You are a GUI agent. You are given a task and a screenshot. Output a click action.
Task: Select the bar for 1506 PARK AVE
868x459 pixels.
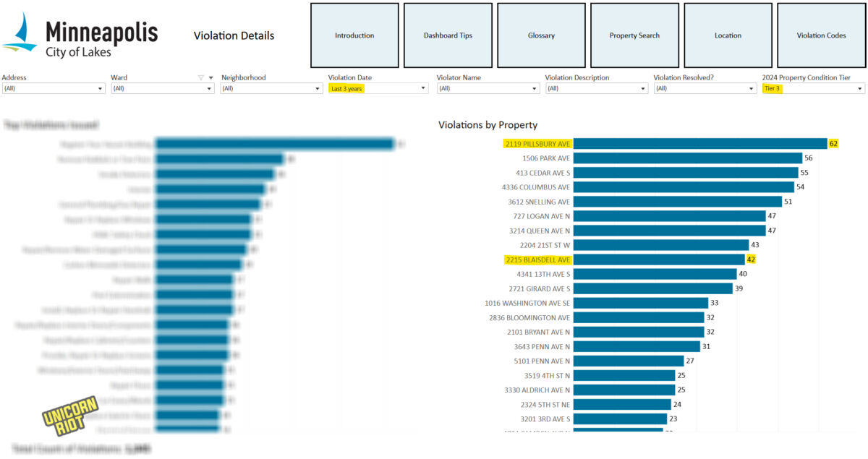[x=687, y=158]
